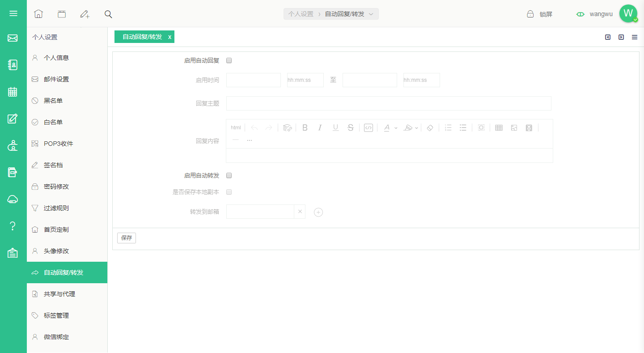This screenshot has height=353, width=644.
Task: Open the tab list menu icon at right
Action: click(x=635, y=37)
